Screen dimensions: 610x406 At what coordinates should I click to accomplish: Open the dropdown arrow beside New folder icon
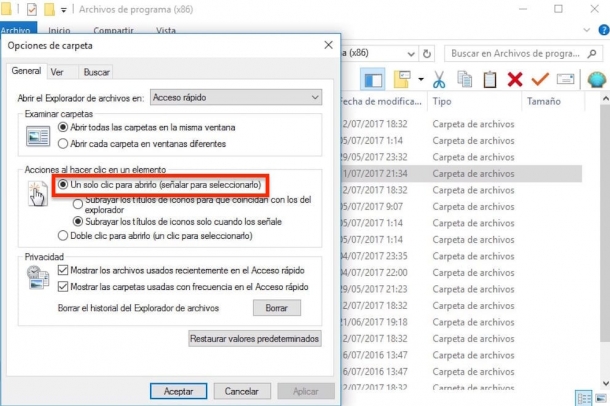421,79
